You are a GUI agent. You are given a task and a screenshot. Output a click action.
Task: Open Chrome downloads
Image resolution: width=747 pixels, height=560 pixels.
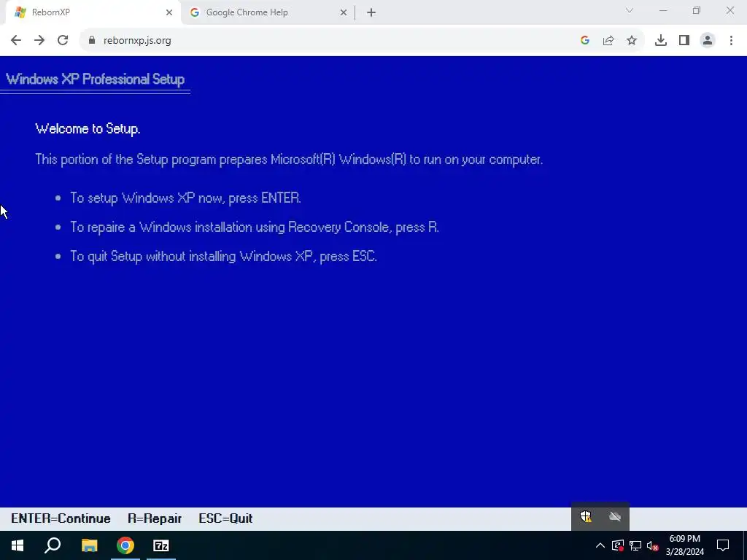[x=661, y=41]
